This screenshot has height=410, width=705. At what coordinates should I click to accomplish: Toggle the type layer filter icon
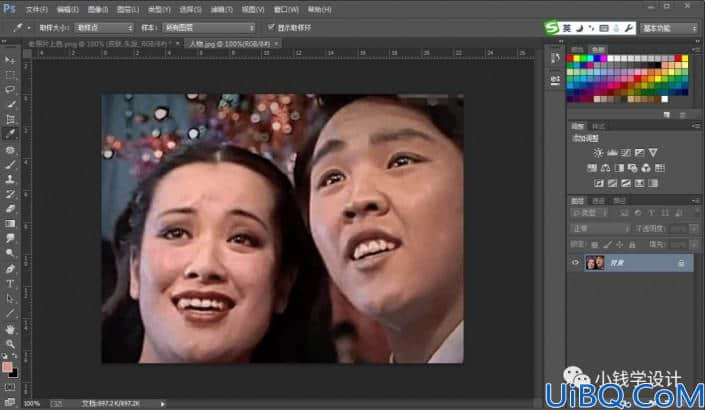pyautogui.click(x=651, y=213)
